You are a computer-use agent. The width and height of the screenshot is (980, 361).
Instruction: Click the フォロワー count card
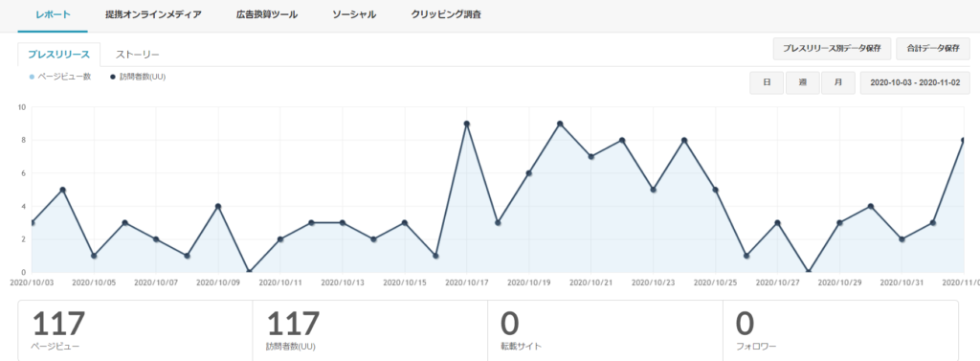point(840,330)
